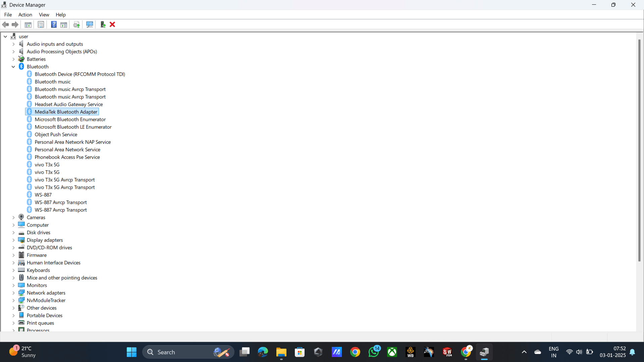The image size is (644, 362).
Task: Click the Update driver toolbar icon
Action: (76, 24)
